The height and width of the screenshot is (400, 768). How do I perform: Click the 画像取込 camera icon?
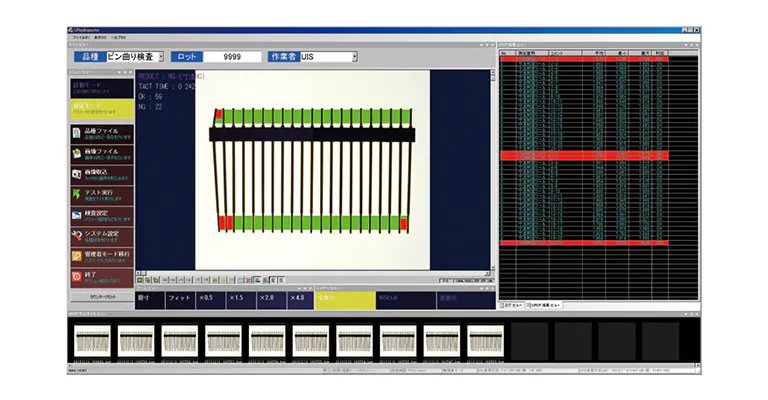point(78,174)
